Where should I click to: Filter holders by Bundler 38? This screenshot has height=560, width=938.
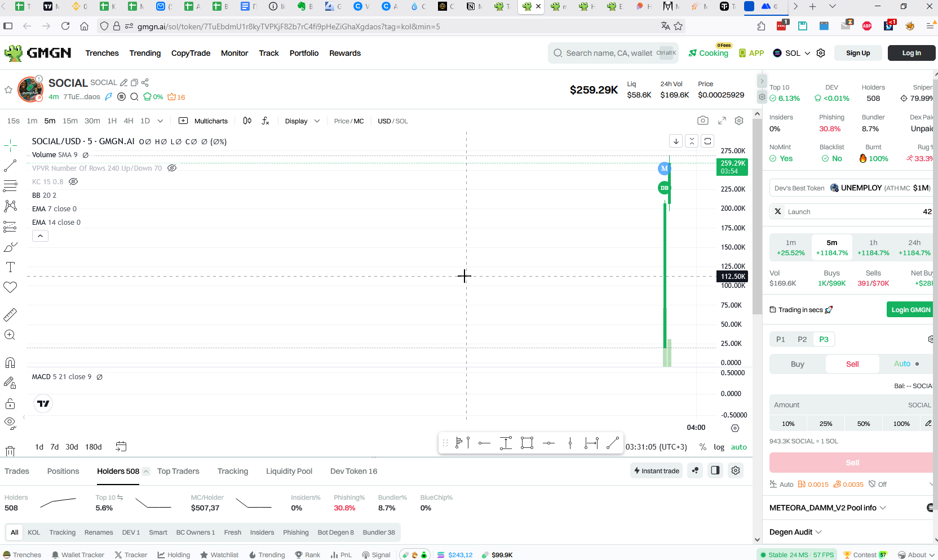pos(379,532)
